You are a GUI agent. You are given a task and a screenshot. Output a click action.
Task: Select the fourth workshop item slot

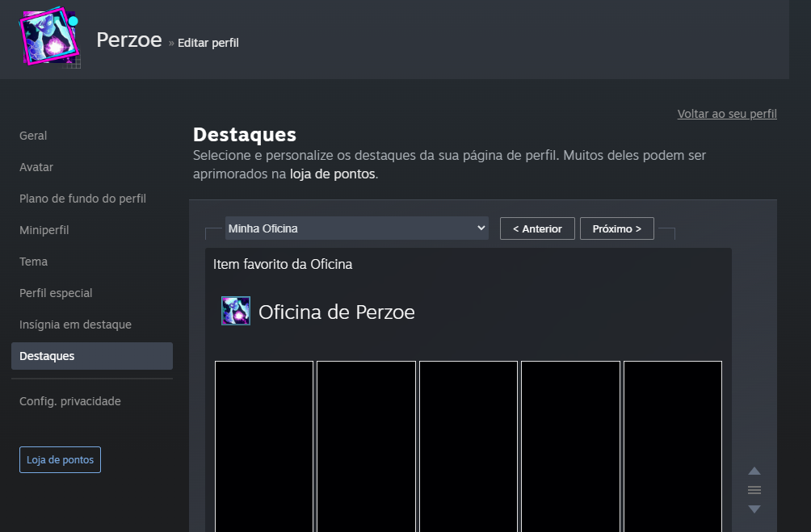pyautogui.click(x=570, y=446)
